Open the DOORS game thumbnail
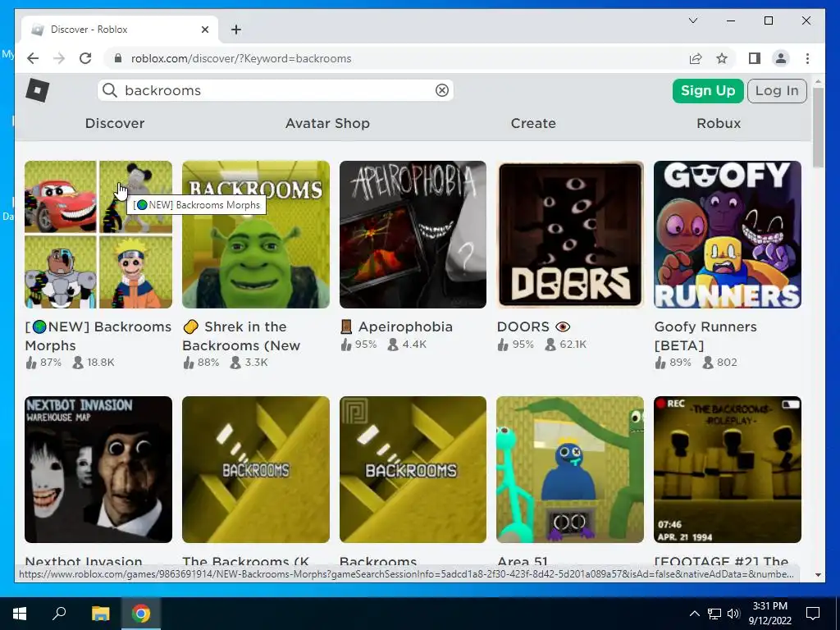The height and width of the screenshot is (630, 840). tap(570, 235)
